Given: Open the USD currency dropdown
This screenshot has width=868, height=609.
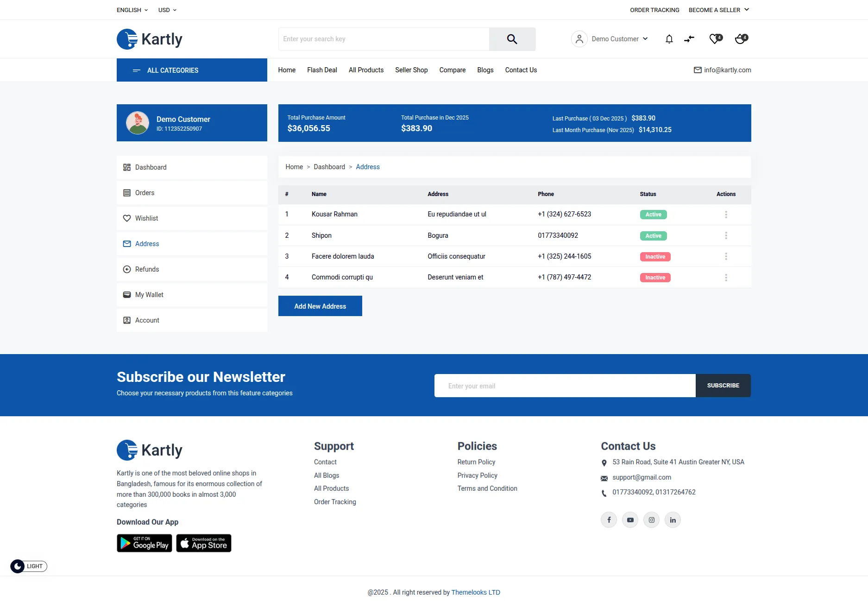Looking at the screenshot, I should tap(167, 10).
